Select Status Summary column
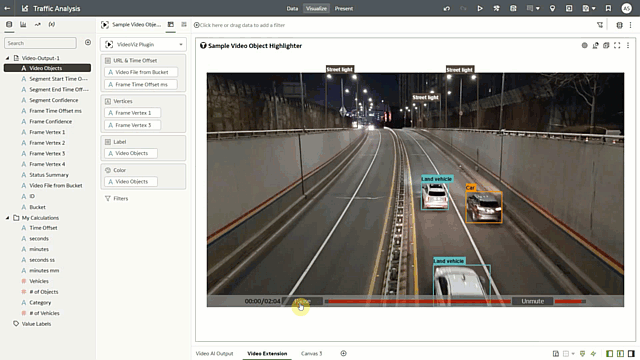 pos(49,175)
